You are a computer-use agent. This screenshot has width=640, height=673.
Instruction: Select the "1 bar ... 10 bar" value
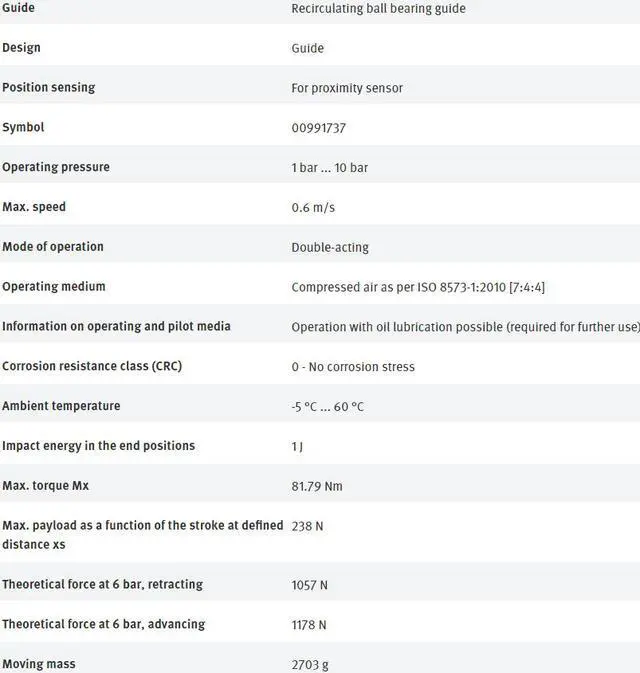point(329,168)
